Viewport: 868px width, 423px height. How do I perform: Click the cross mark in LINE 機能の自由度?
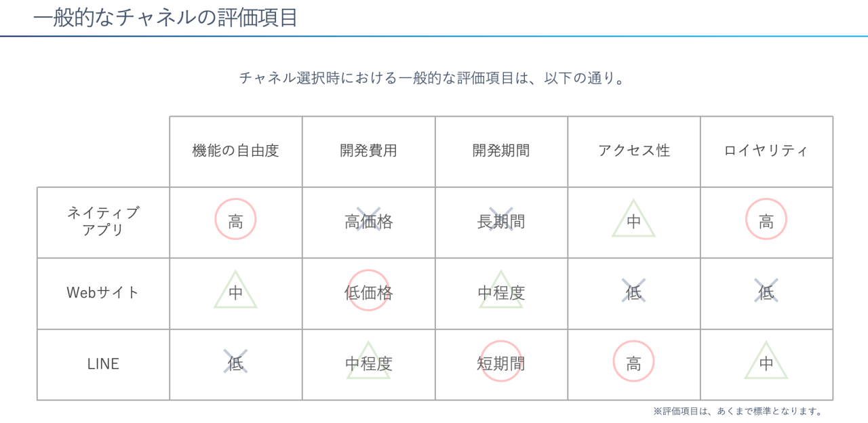pyautogui.click(x=235, y=361)
